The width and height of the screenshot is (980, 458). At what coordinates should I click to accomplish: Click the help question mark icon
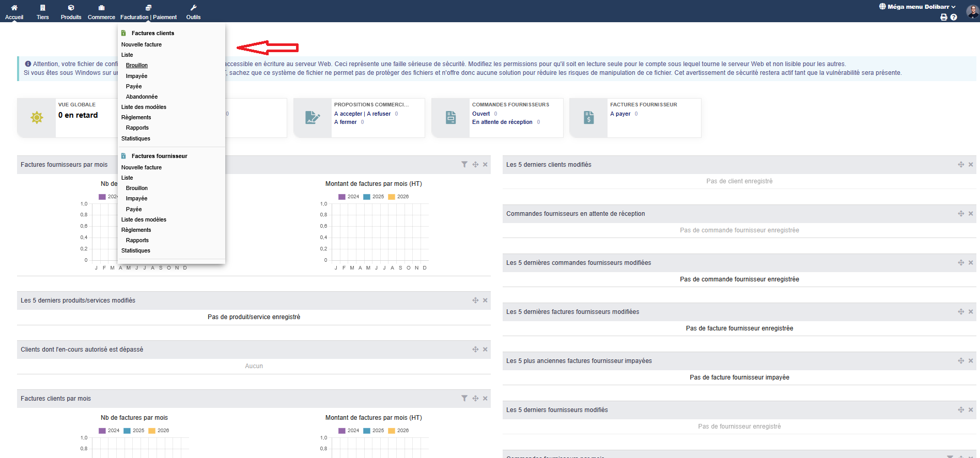pos(954,17)
